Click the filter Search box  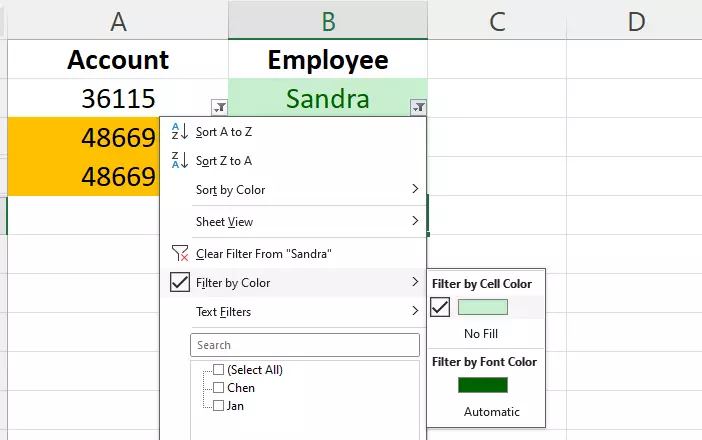(304, 345)
